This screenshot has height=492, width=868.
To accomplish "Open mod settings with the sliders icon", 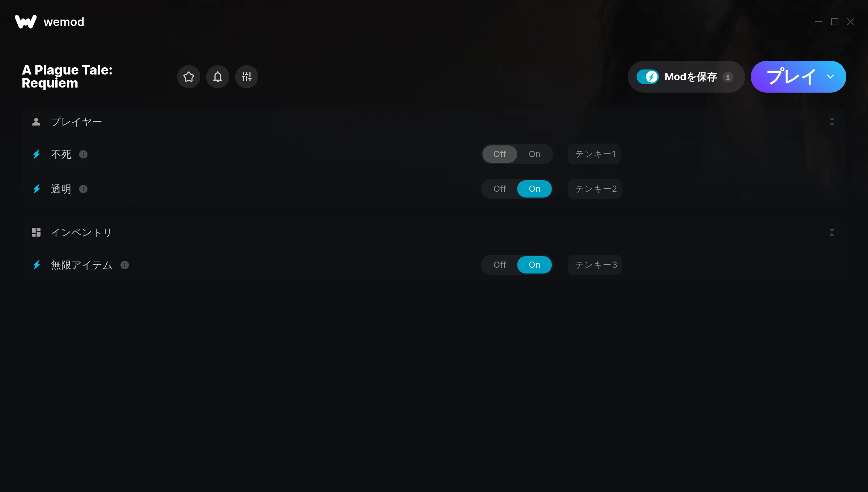I will 247,77.
